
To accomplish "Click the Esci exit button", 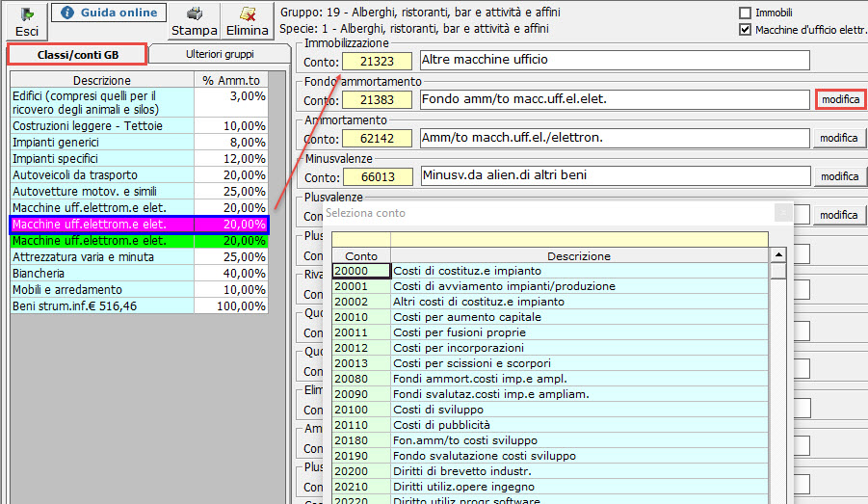I will pyautogui.click(x=27, y=21).
